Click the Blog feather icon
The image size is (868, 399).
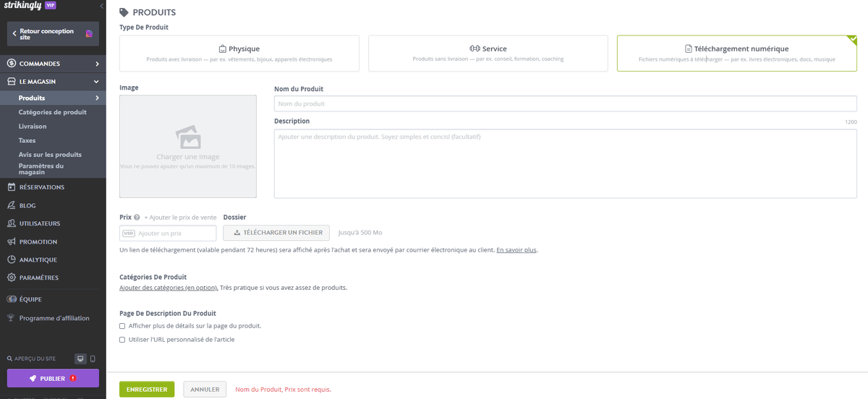tap(12, 205)
